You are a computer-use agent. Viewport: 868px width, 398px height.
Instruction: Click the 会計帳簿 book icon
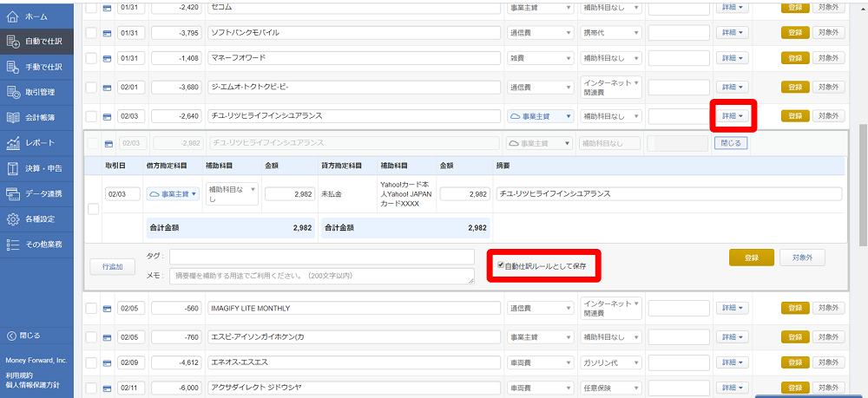coord(13,117)
